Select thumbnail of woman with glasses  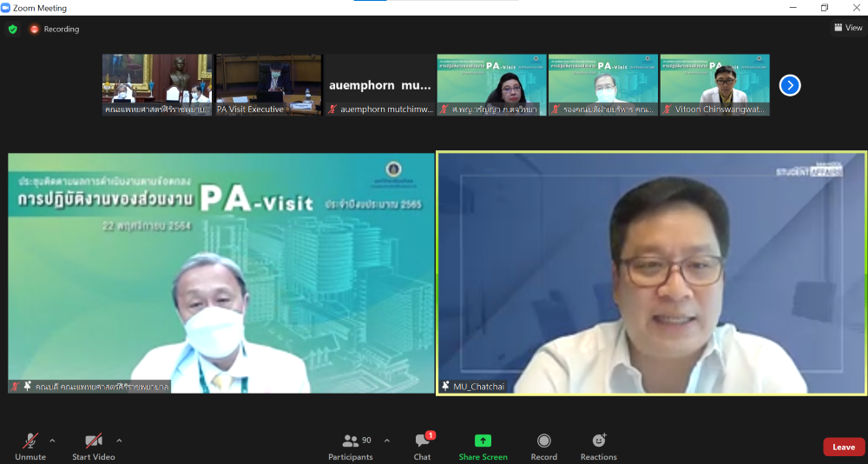click(x=491, y=85)
